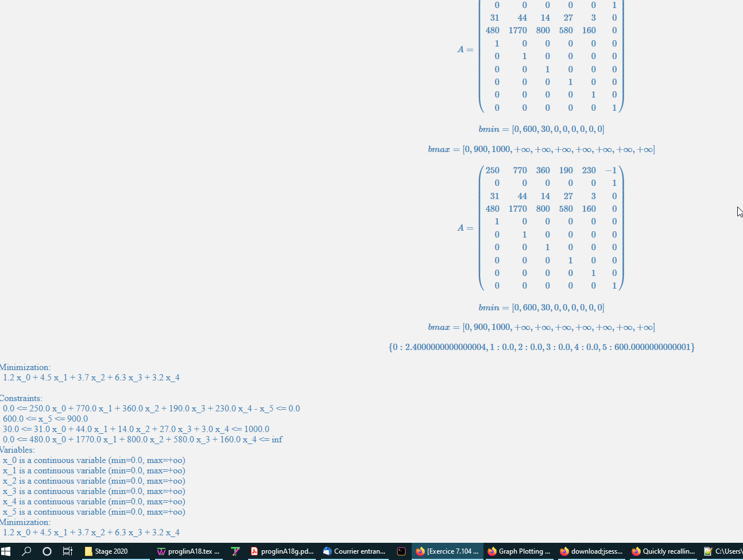743x560 pixels.
Task: Click the solution dictionary output line
Action: (541, 347)
